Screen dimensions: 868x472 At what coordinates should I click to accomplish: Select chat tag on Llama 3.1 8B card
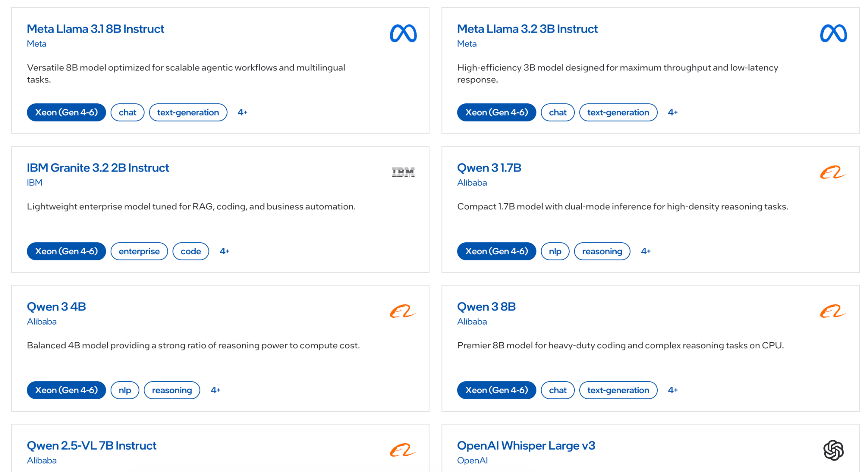(x=128, y=112)
